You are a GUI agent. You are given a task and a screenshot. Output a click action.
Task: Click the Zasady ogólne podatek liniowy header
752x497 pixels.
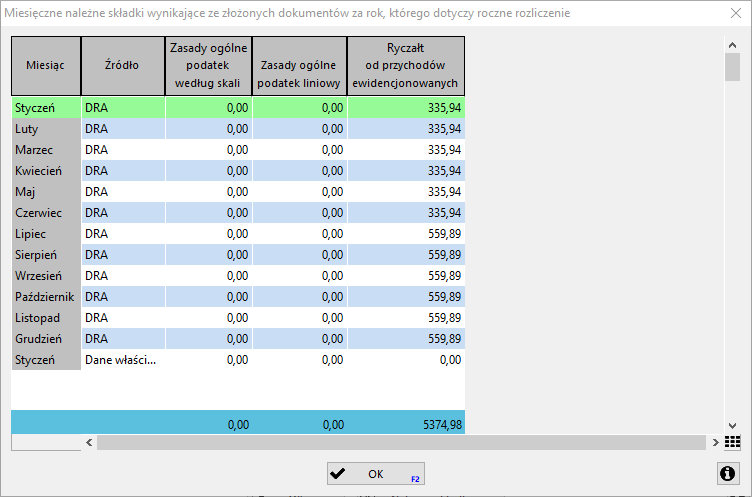(299, 66)
